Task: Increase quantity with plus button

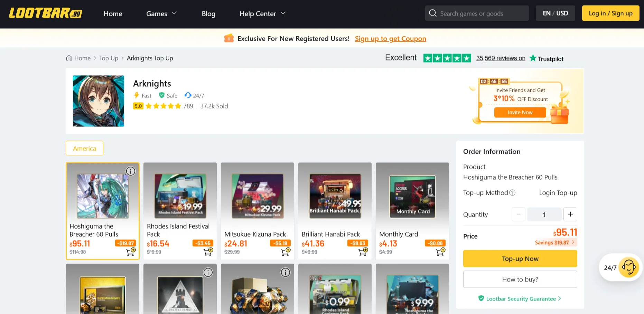Action: click(x=570, y=215)
